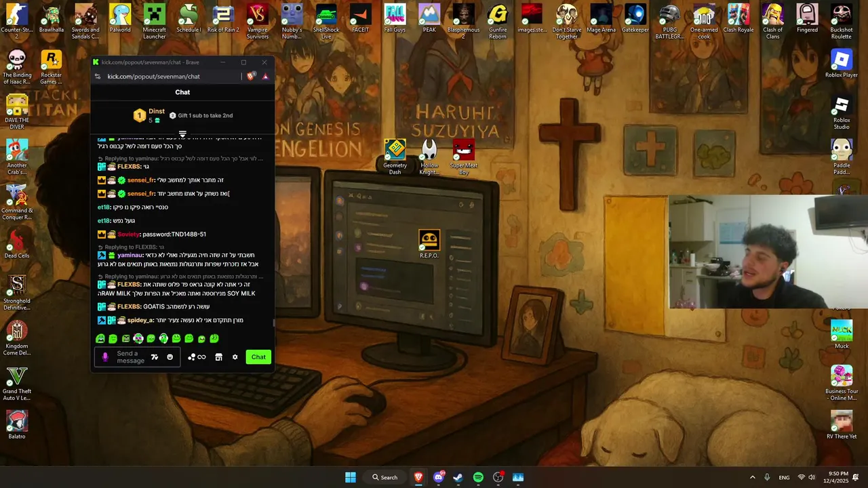Open the Counter-Strike 2 desktop shortcut
The height and width of the screenshot is (488, 868).
coord(17,21)
